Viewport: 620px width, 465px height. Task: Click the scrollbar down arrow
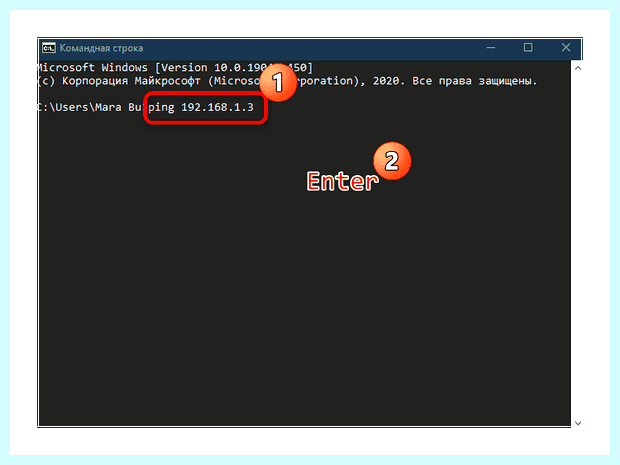[x=578, y=423]
